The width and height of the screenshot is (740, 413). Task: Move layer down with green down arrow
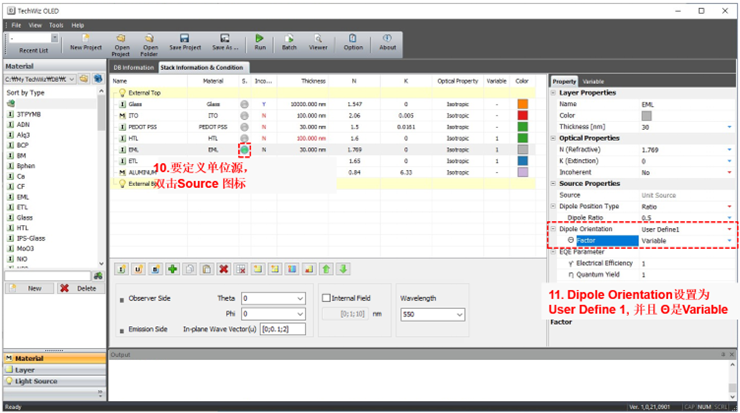point(344,269)
